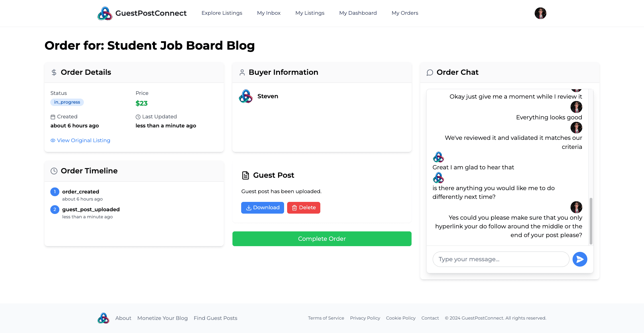Focus the Type your message input

(x=501, y=259)
